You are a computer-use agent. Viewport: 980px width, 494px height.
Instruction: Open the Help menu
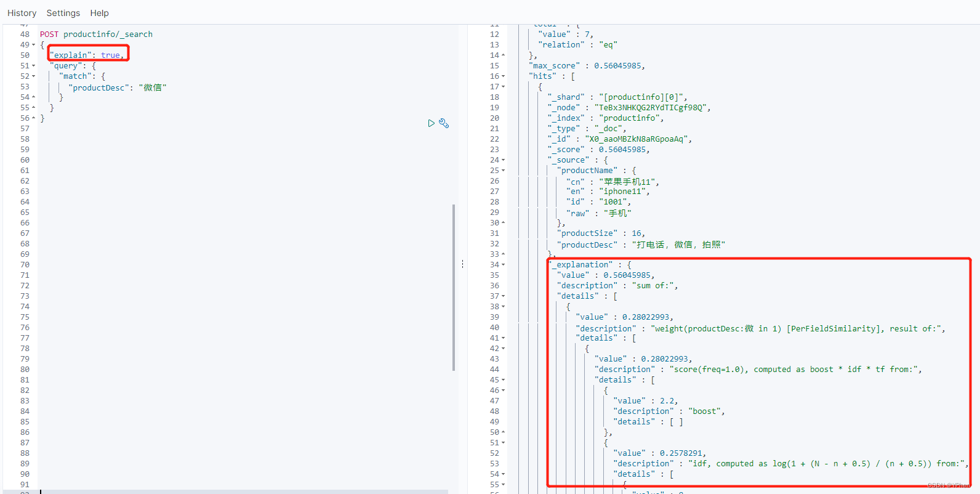pos(99,13)
